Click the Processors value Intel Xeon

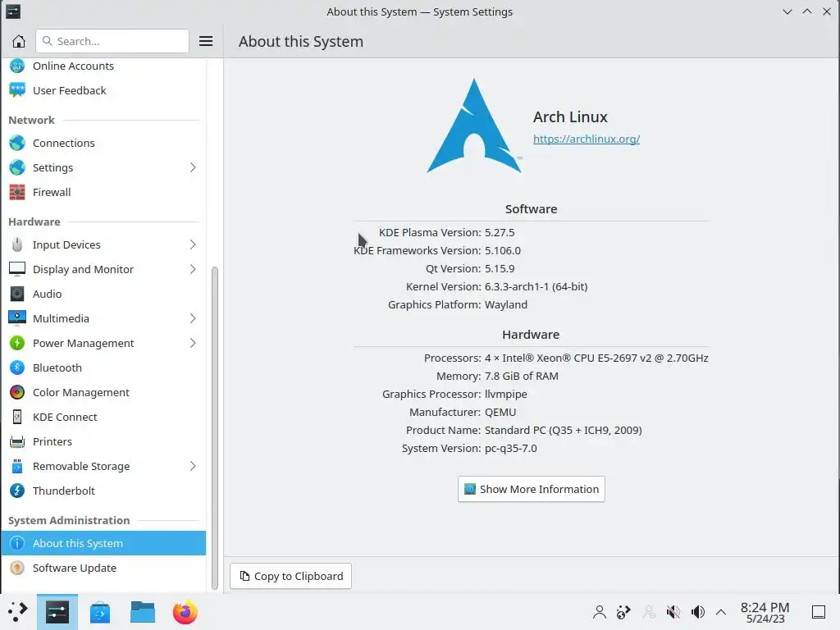click(x=596, y=358)
